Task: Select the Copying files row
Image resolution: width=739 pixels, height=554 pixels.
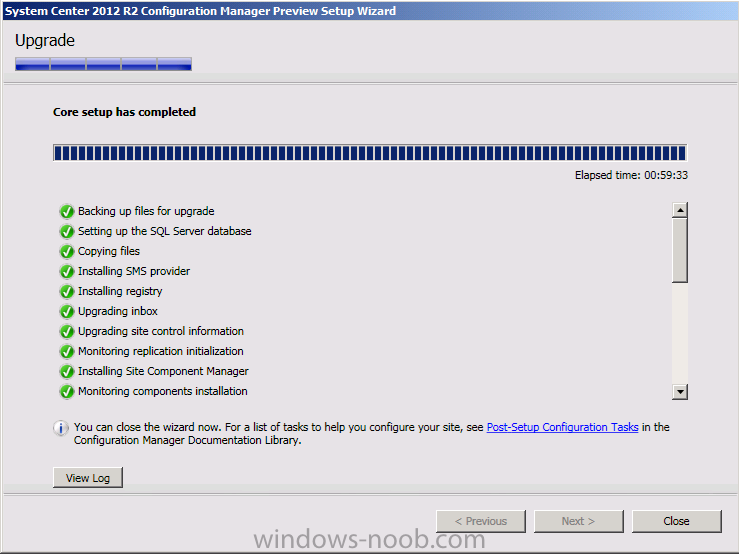Action: click(x=100, y=251)
